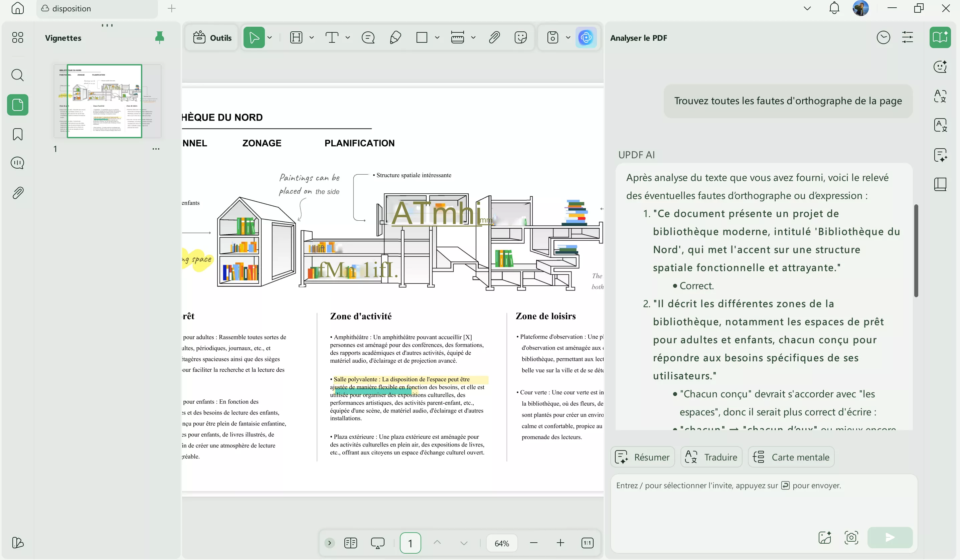Viewport: 960px width, 560px height.
Task: Select the pencil/highlighter markup tool
Action: pyautogui.click(x=395, y=37)
